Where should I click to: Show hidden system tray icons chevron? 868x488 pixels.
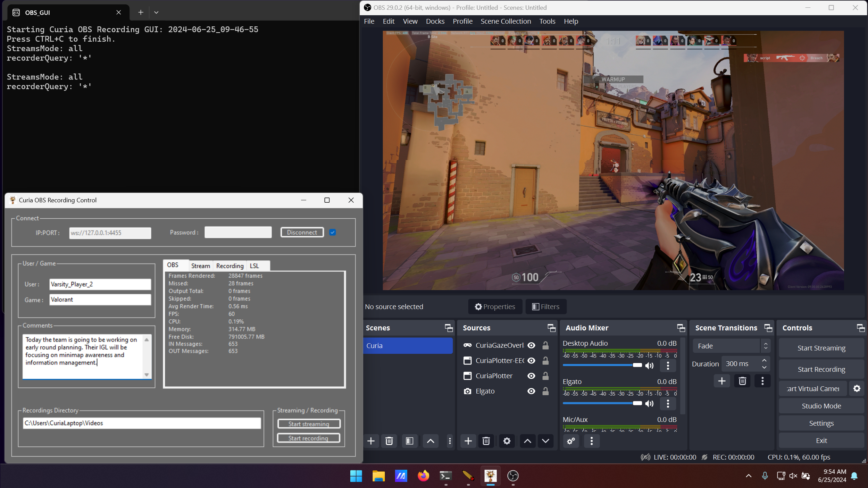(x=749, y=476)
